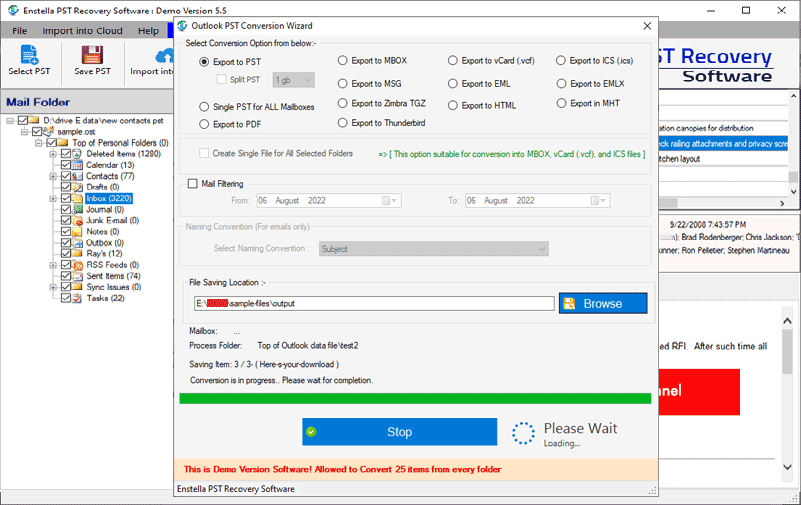
Task: Close the Outlook PST Conversion Wizard dialog
Action: (647, 26)
